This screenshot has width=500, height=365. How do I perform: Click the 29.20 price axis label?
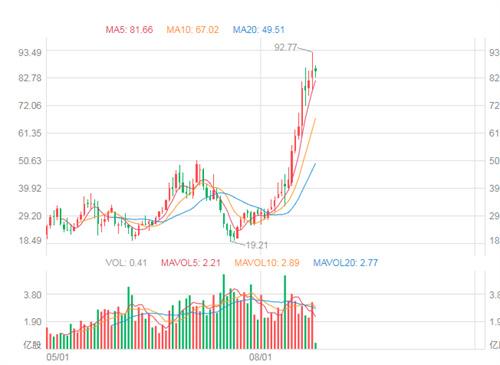pos(30,216)
